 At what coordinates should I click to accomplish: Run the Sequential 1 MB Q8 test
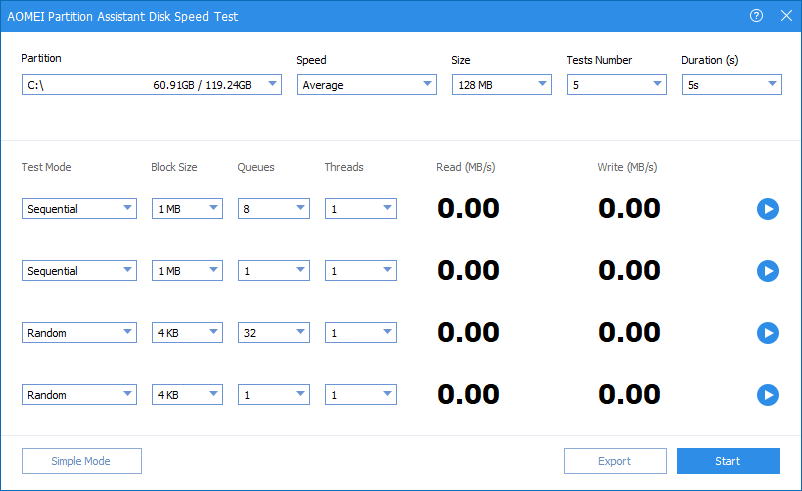click(x=768, y=209)
